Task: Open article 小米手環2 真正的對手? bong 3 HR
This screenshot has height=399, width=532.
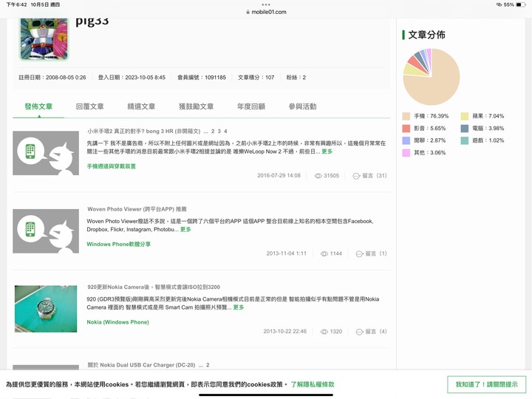Action: (x=144, y=131)
